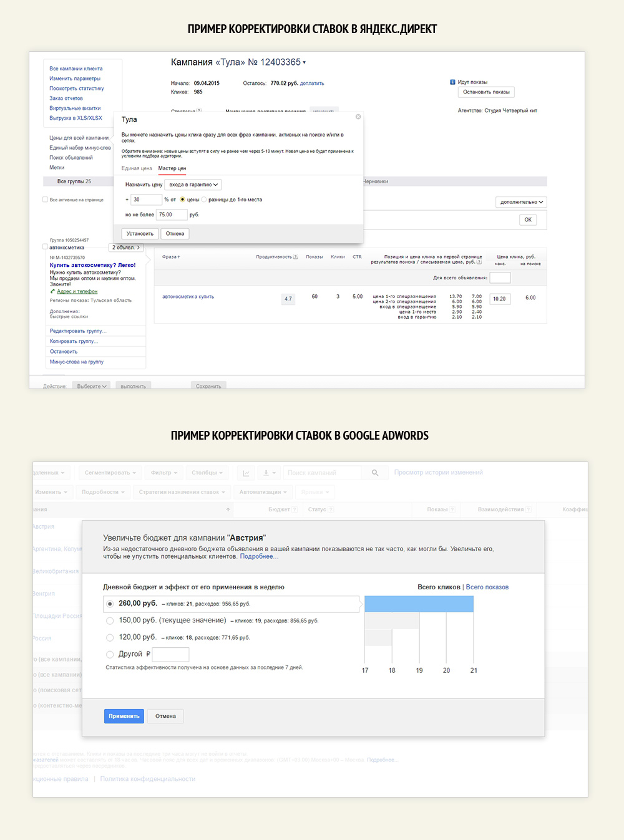Switch to the Единая цена tab
Screen dimensions: 624x840
pyautogui.click(x=137, y=168)
